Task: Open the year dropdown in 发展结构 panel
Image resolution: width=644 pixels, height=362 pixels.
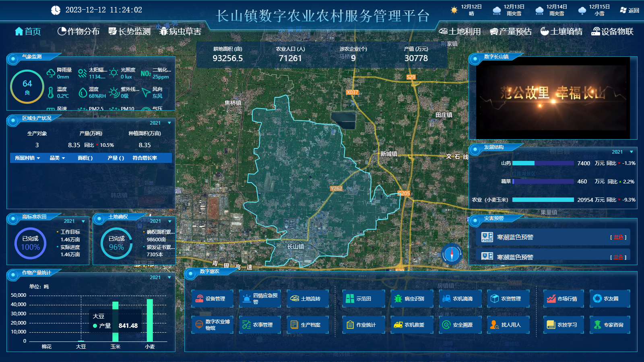Action: pyautogui.click(x=623, y=152)
